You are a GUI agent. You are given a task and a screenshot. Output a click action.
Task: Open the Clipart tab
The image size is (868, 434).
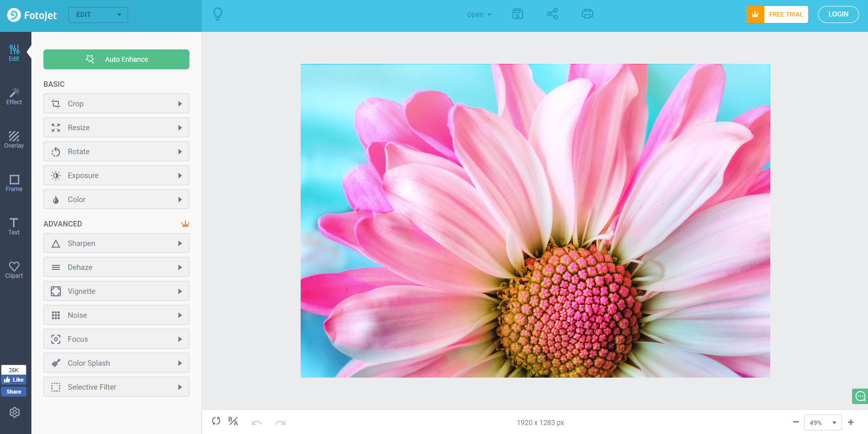point(14,270)
